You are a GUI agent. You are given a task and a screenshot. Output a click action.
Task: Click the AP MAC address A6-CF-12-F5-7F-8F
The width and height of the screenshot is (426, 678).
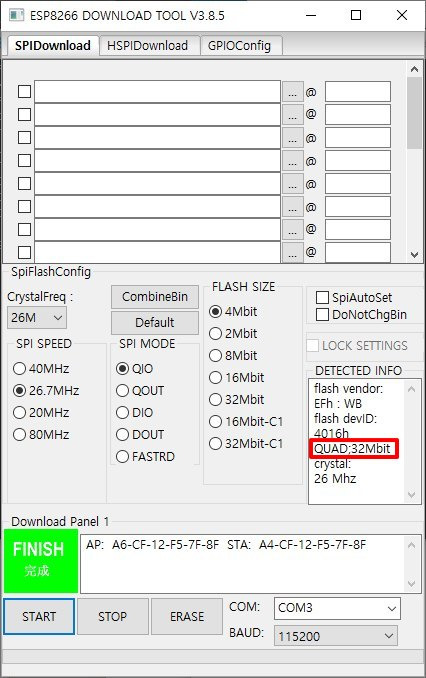pyautogui.click(x=165, y=544)
